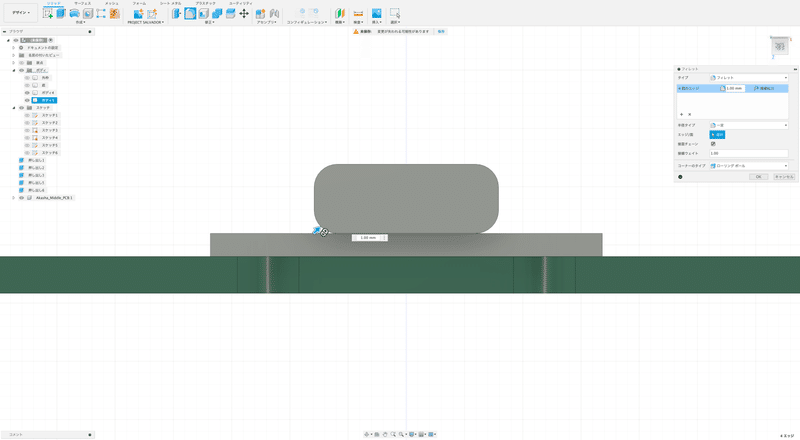Viewport: 800px width, 440px height.
Task: Select the Create Sketch tool icon
Action: coord(47,14)
